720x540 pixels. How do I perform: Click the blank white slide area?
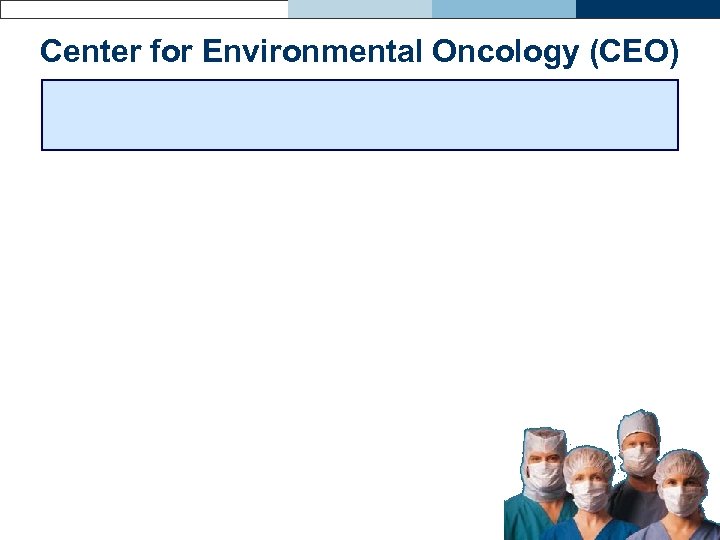pyautogui.click(x=250, y=330)
